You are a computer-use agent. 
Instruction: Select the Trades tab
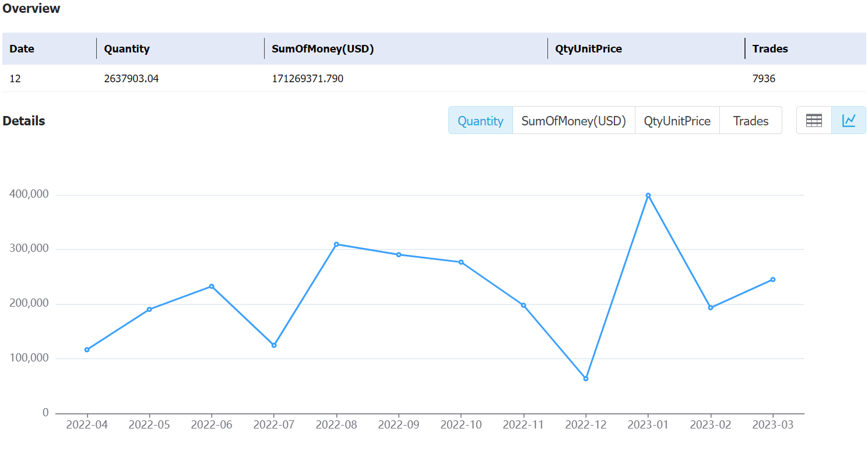(x=751, y=121)
